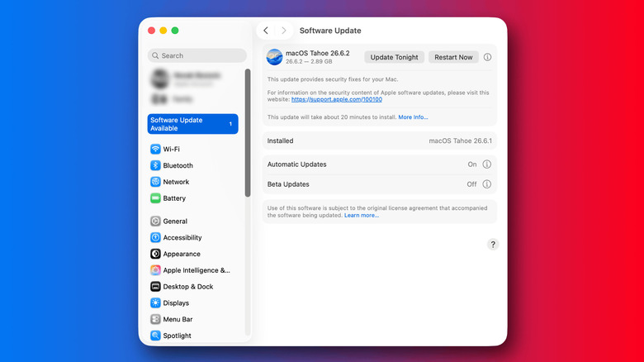Image resolution: width=644 pixels, height=362 pixels.
Task: Click the Search input field
Action: coord(197,55)
